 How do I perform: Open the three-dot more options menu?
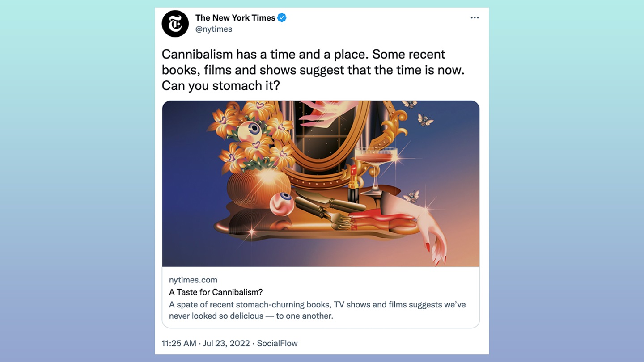(475, 18)
